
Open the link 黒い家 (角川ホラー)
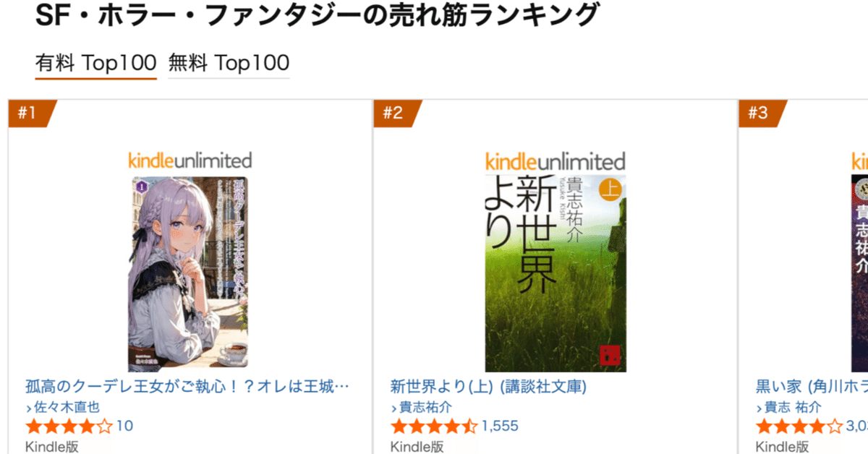[810, 387]
